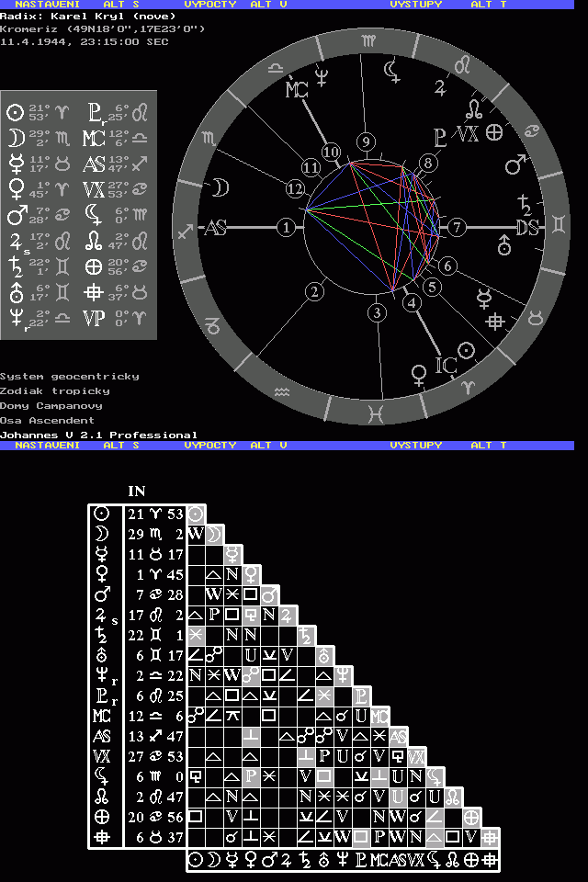Select the Capricorn sign on the zodiac ring

tap(212, 324)
